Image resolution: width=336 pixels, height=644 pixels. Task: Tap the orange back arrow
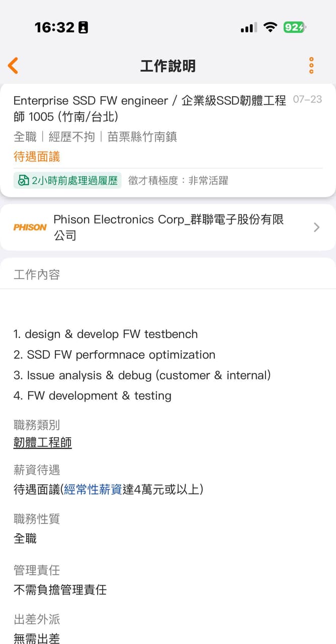pyautogui.click(x=13, y=65)
